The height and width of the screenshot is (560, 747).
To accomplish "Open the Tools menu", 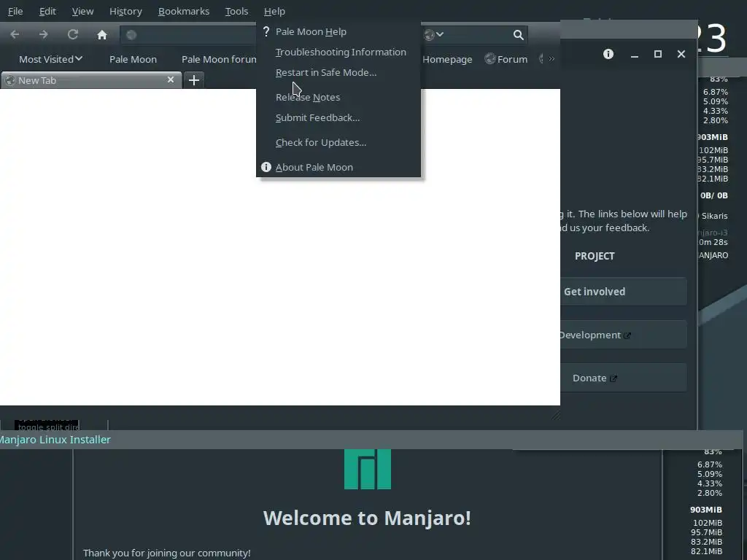I will coord(237,11).
